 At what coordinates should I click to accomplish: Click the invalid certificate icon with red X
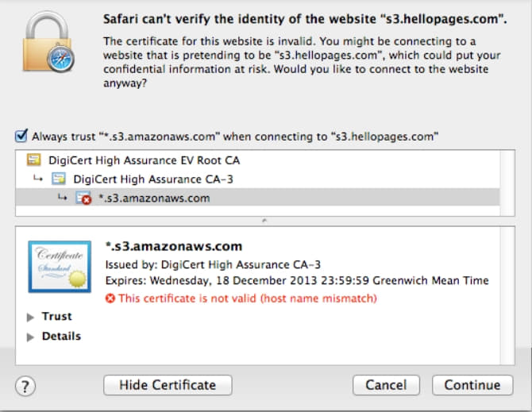click(83, 198)
